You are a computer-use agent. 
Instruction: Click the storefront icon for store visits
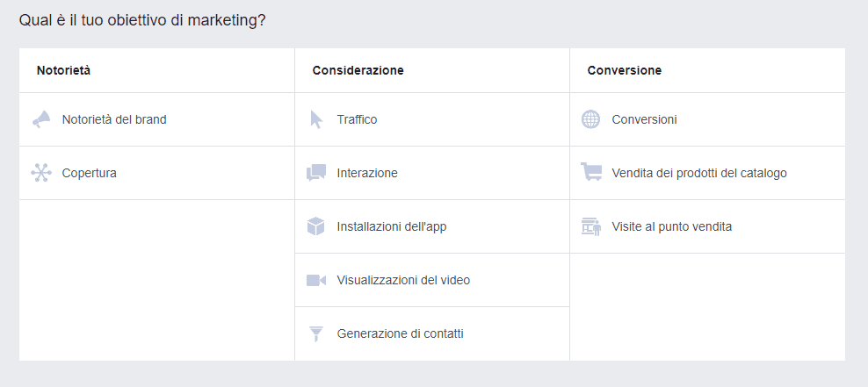click(591, 226)
